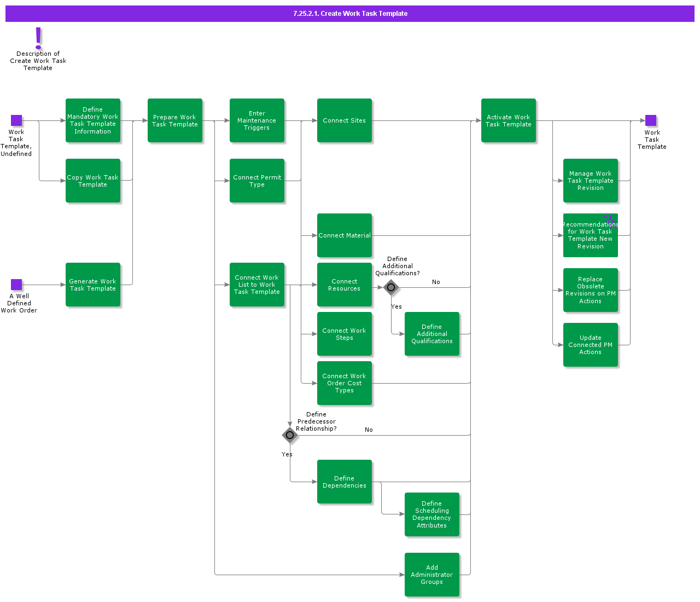Click the Define Predecessor Relationship? question text
This screenshot has height=602, width=700.
click(317, 421)
